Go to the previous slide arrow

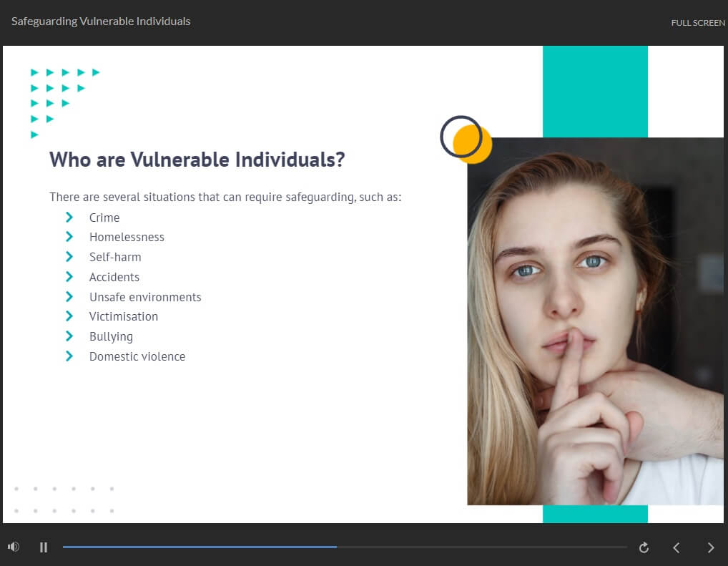[x=676, y=547]
